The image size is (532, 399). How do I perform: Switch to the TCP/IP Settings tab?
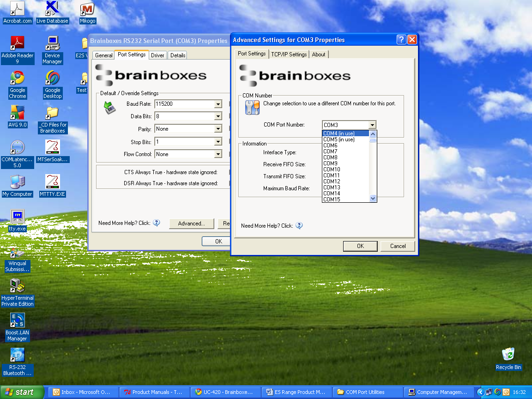click(x=289, y=54)
